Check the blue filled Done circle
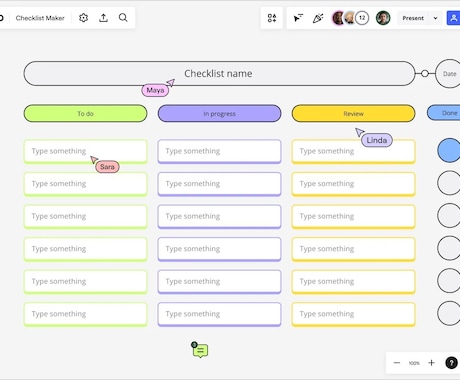Viewport: 460px width, 380px height. point(449,150)
